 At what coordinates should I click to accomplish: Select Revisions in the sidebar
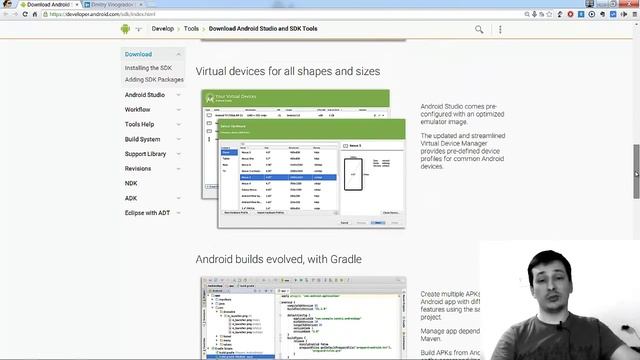click(x=138, y=169)
